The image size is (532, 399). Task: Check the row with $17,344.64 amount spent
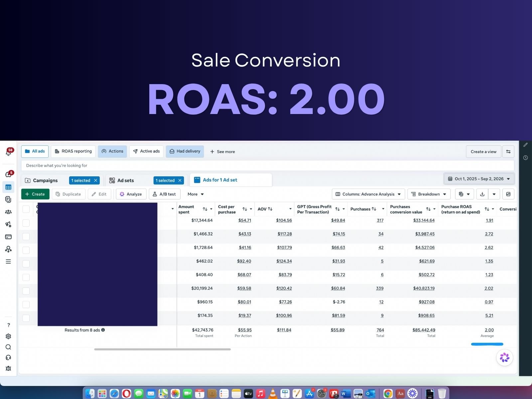coord(26,223)
